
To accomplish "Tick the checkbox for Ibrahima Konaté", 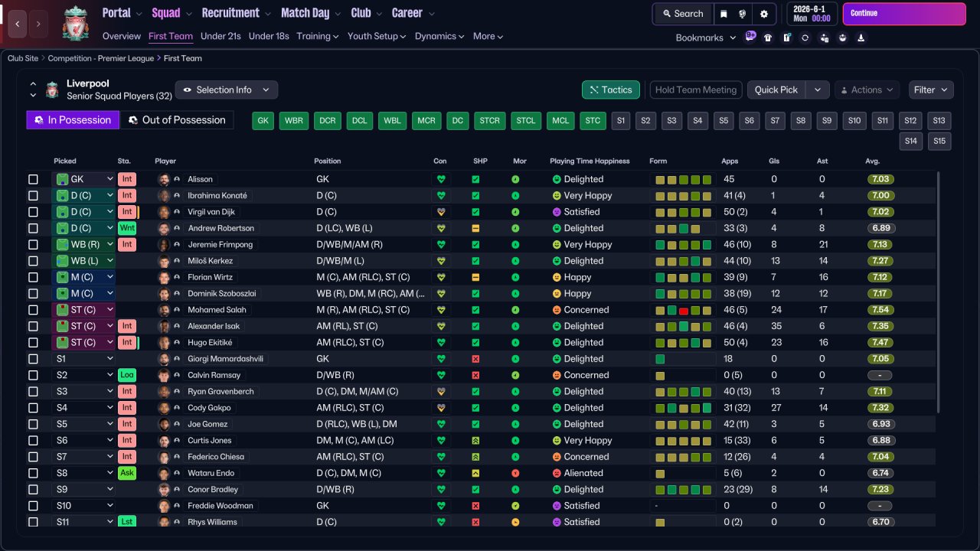I will tap(33, 196).
